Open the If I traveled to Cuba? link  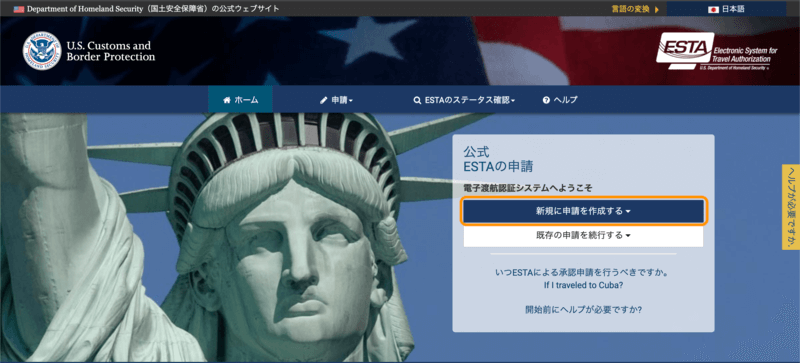(583, 285)
